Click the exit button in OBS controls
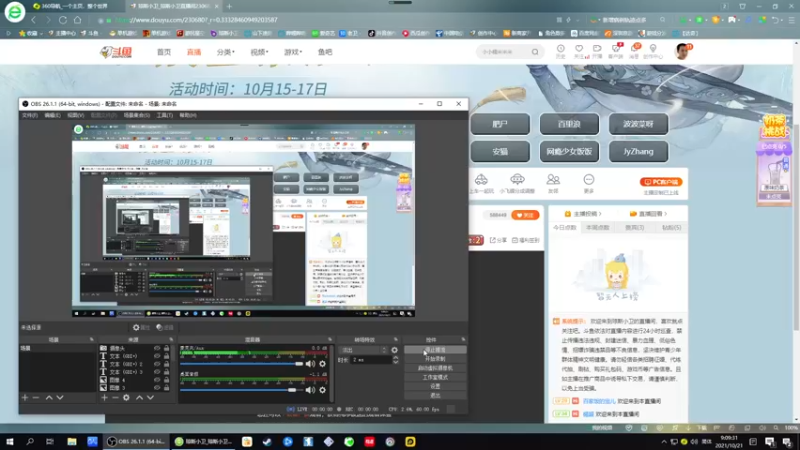Viewport: 800px width, 450px height. [x=435, y=395]
